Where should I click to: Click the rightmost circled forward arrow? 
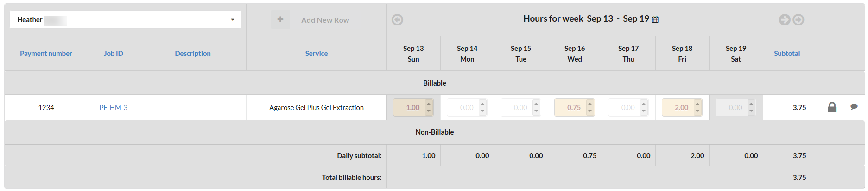click(798, 20)
